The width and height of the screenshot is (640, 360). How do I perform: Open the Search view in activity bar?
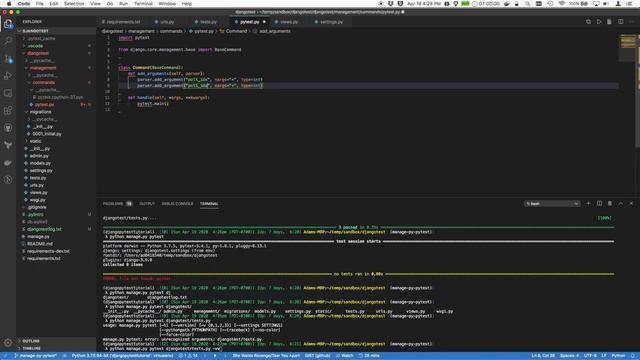click(8, 41)
